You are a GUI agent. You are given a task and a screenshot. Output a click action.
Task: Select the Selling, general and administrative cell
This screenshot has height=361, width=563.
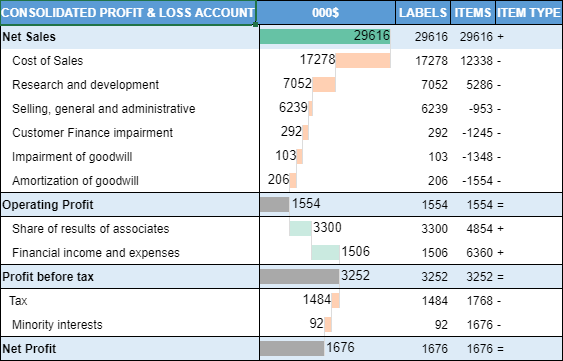tap(130, 108)
